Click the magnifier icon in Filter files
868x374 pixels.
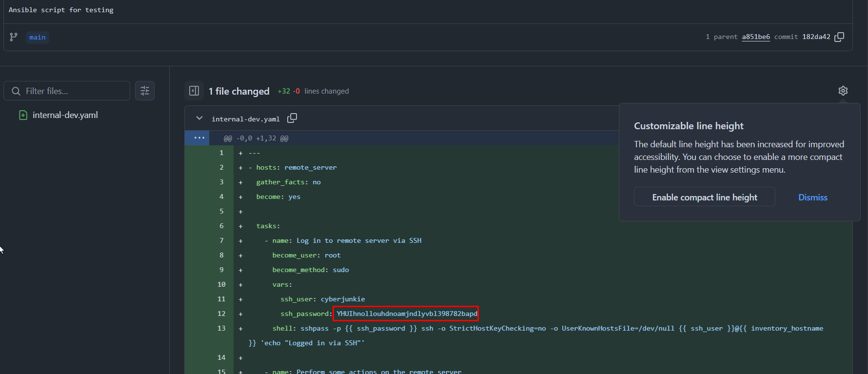tap(16, 91)
